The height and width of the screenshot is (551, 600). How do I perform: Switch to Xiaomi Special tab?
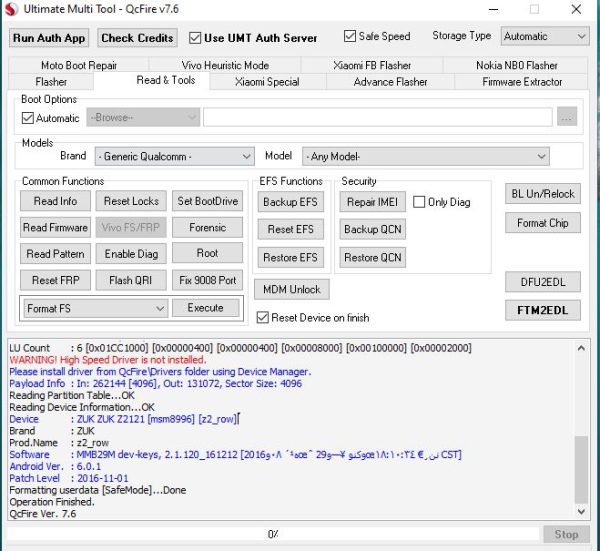(x=267, y=82)
